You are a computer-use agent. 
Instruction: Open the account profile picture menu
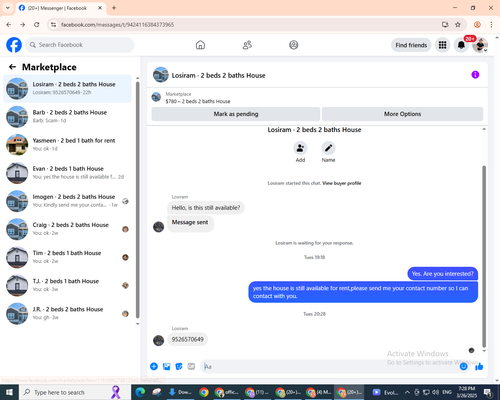480,45
